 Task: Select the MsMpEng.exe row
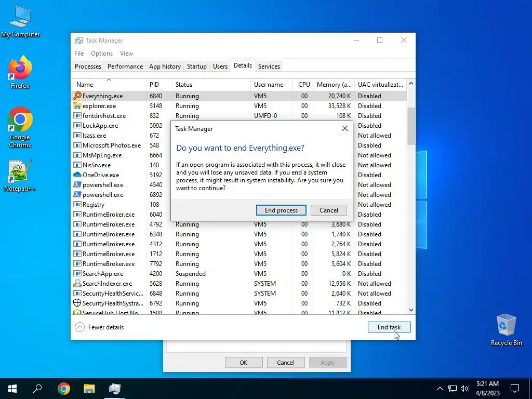pyautogui.click(x=239, y=155)
